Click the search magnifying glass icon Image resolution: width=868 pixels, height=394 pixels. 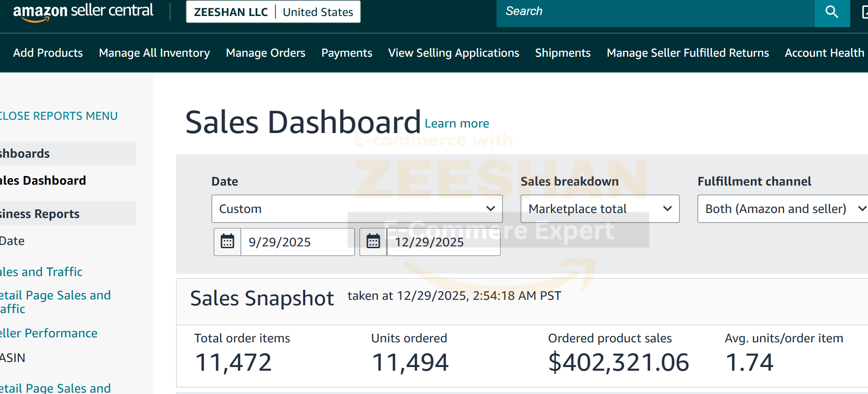(831, 12)
